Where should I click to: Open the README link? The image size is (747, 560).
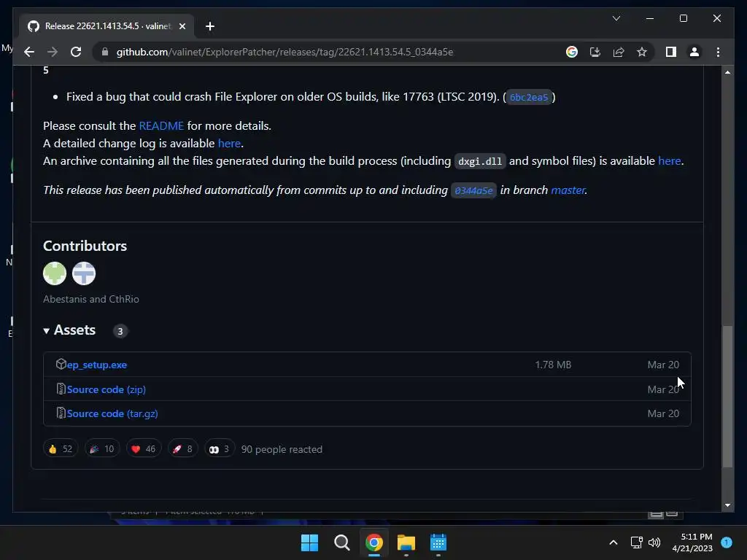click(x=161, y=125)
